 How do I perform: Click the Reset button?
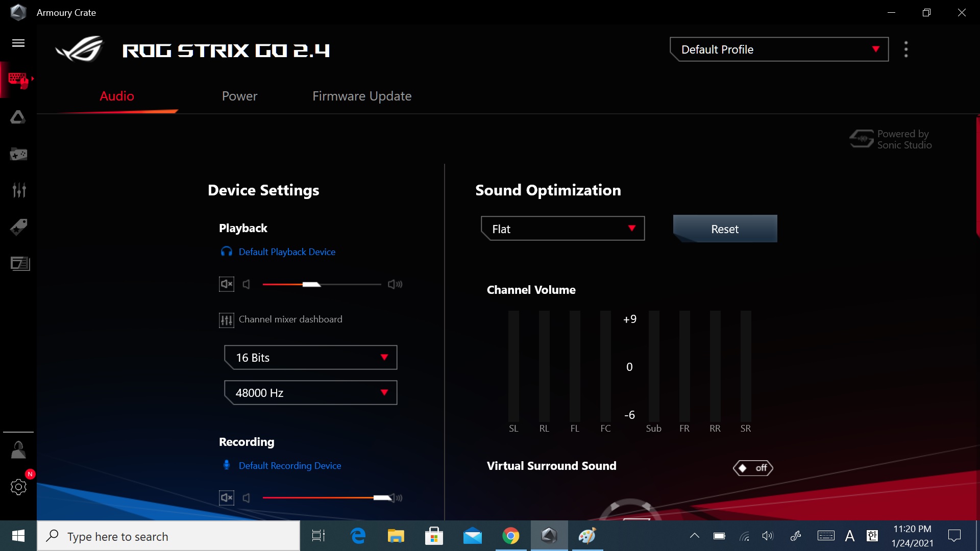[725, 229]
